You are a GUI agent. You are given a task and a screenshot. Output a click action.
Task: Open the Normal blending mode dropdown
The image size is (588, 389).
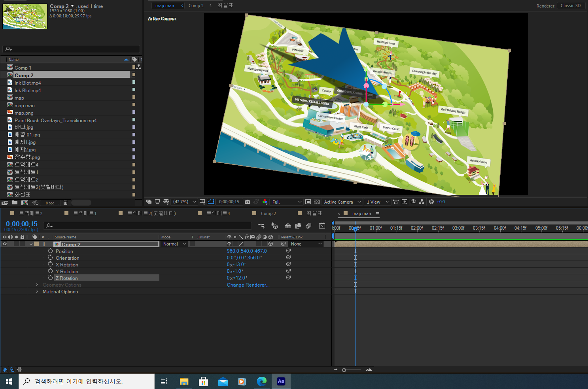tap(174, 244)
